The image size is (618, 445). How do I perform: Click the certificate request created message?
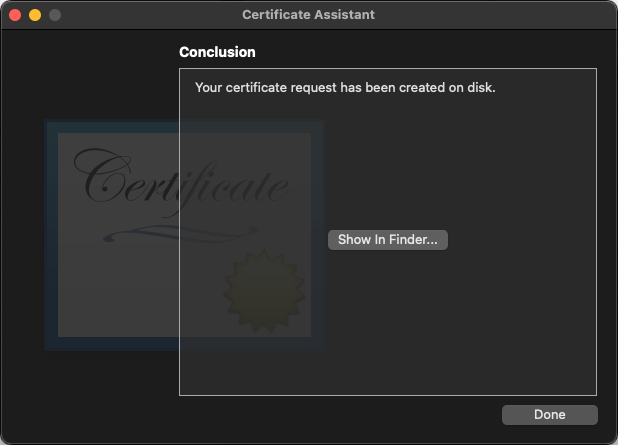pyautogui.click(x=345, y=87)
